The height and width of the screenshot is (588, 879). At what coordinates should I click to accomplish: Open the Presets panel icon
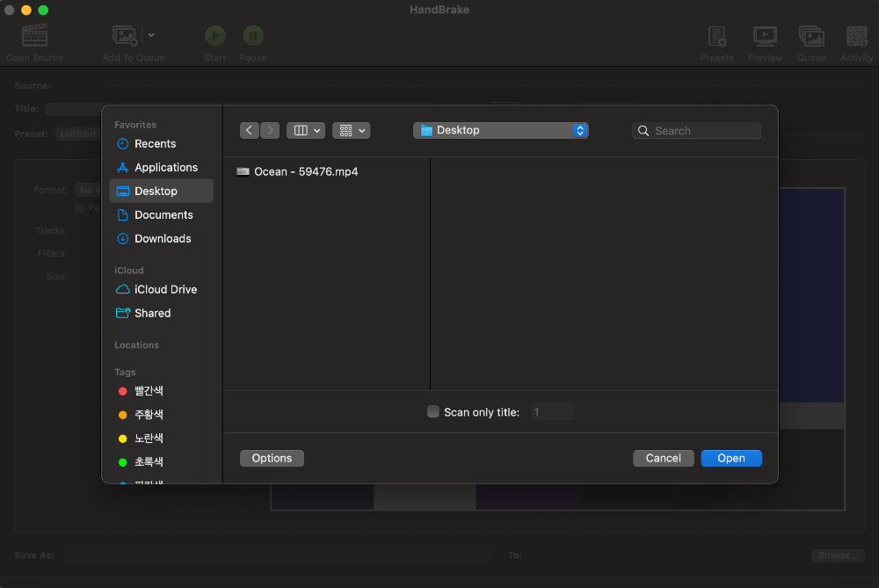click(717, 36)
